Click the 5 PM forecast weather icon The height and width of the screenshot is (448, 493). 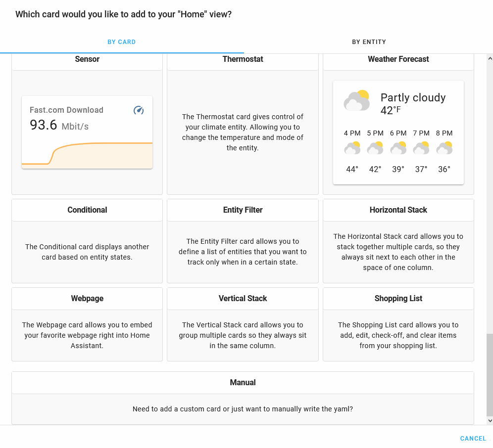(x=375, y=147)
